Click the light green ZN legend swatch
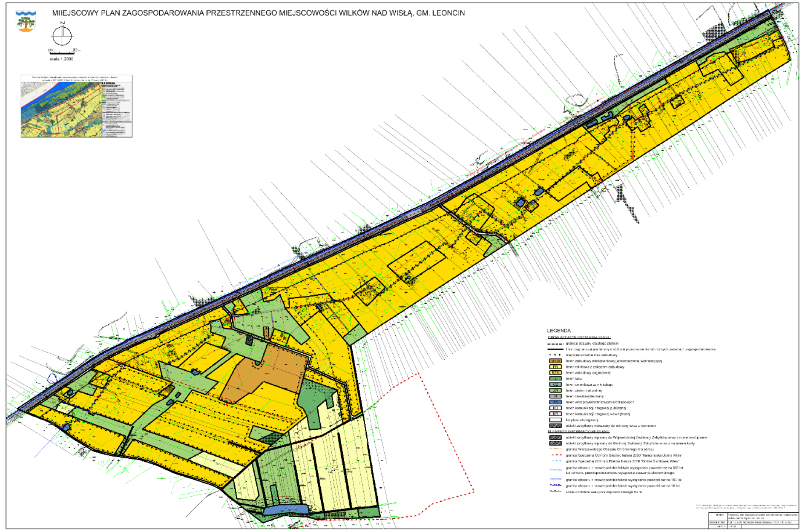Screen dimensions: 805x532 point(555,390)
